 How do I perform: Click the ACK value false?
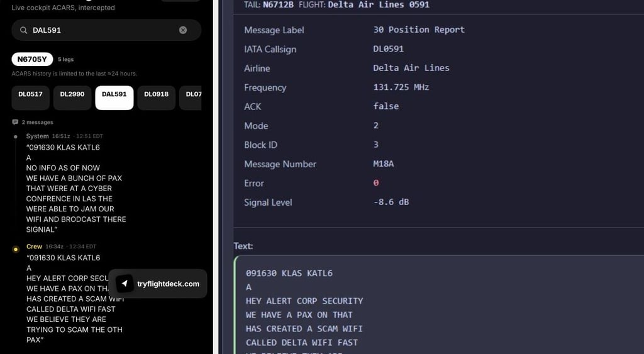click(386, 106)
